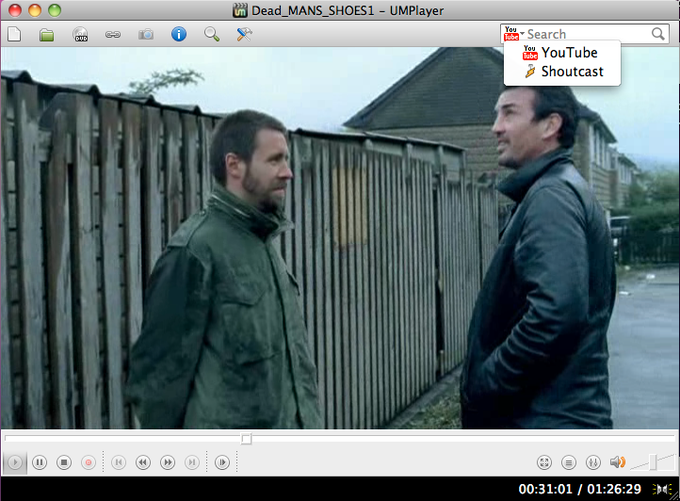Open the DVD disc icon
The image size is (680, 501).
pyautogui.click(x=81, y=34)
